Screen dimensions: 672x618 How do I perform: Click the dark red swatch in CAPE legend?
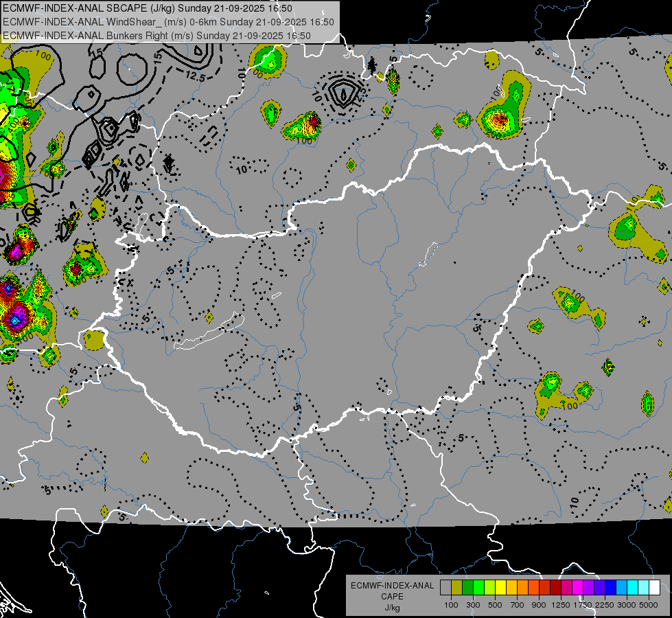click(555, 587)
